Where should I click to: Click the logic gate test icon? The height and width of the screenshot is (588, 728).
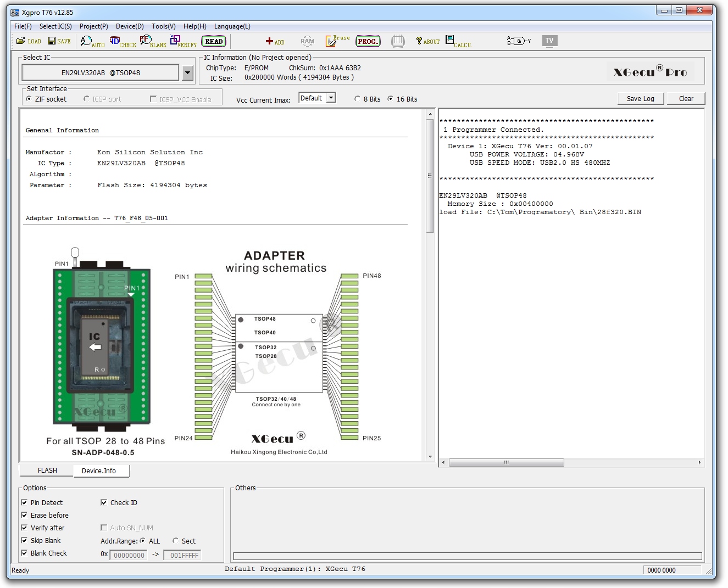coord(519,41)
